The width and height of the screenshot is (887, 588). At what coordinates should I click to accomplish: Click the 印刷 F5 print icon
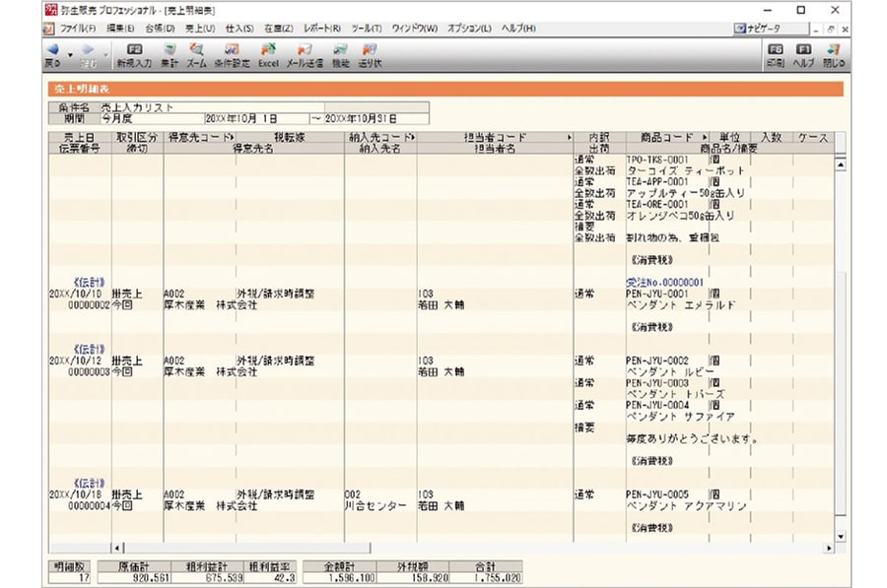click(776, 50)
